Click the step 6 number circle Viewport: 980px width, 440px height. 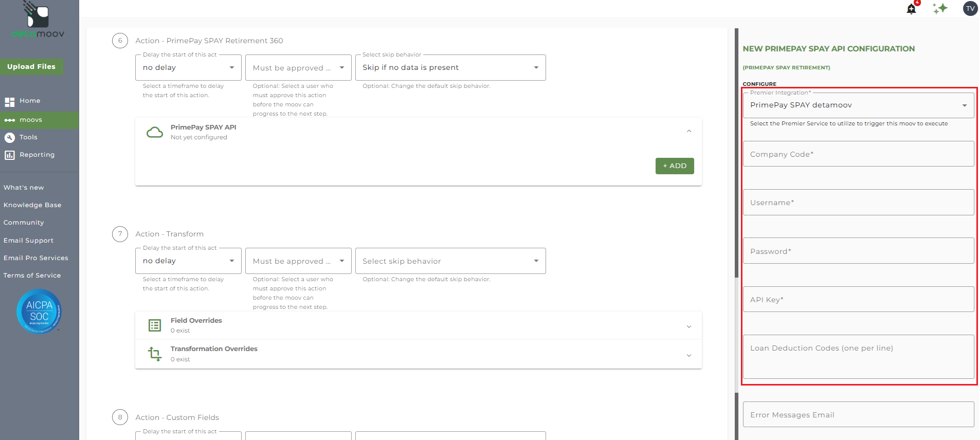[120, 41]
